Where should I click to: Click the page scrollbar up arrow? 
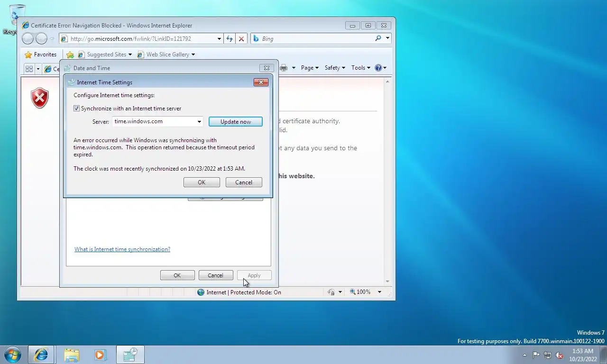[x=387, y=82]
